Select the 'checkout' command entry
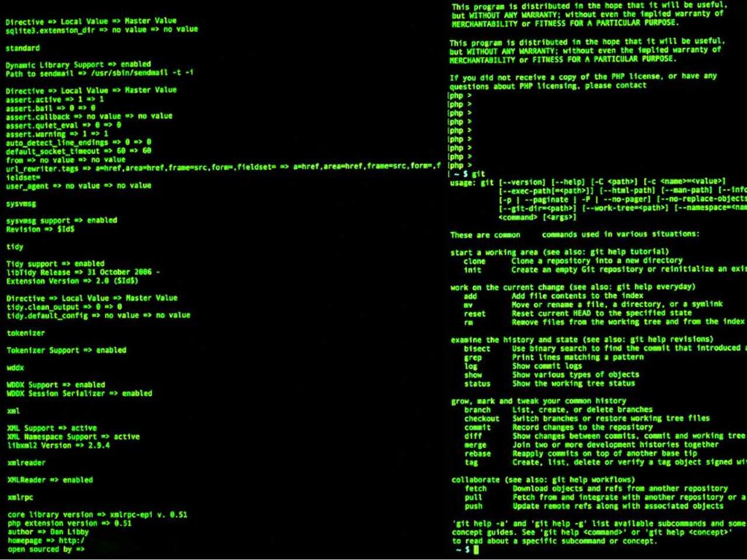This screenshot has width=747, height=560. click(481, 419)
